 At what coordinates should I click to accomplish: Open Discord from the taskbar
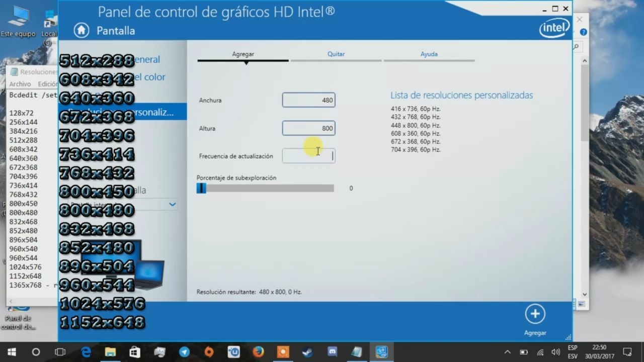tap(332, 352)
